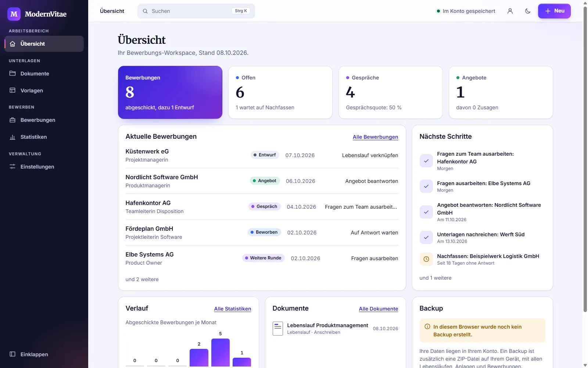Open the Angebote summary card
Image resolution: width=588 pixels, height=368 pixels.
pyautogui.click(x=501, y=92)
